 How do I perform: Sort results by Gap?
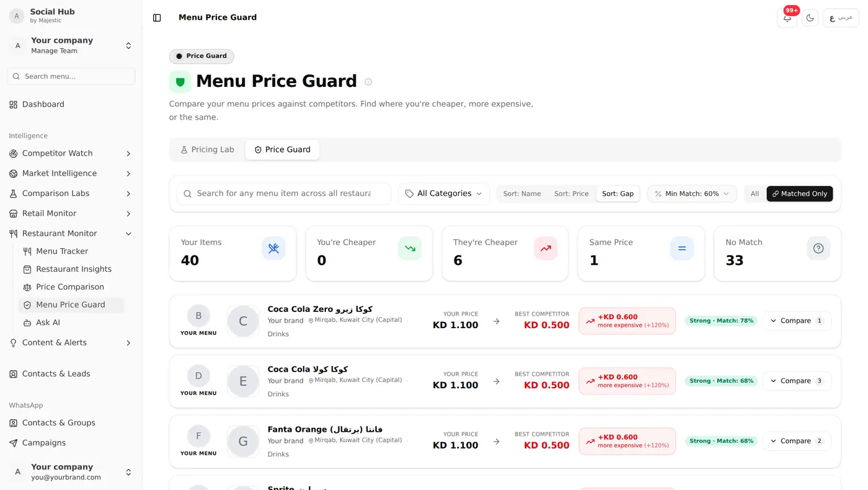[618, 194]
